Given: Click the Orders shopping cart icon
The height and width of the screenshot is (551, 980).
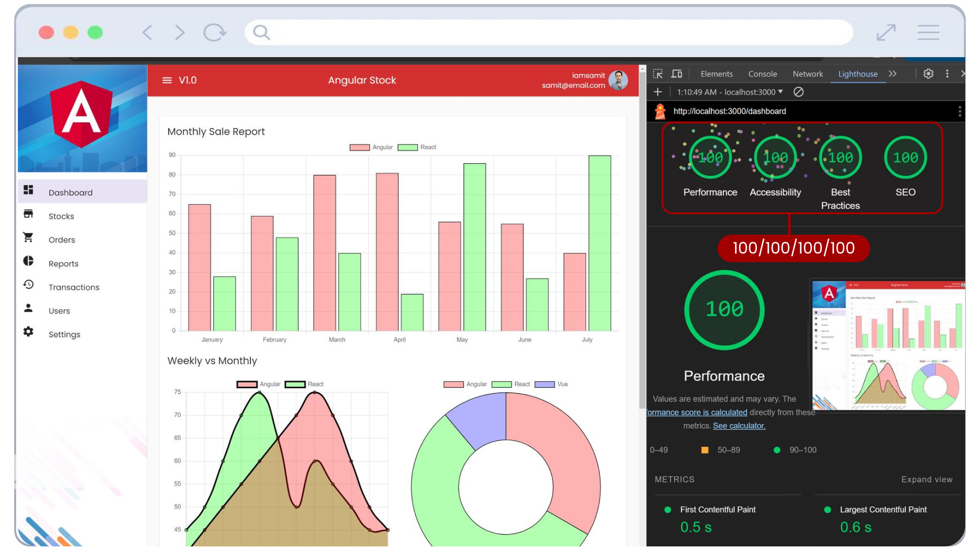Looking at the screenshot, I should pyautogui.click(x=29, y=237).
